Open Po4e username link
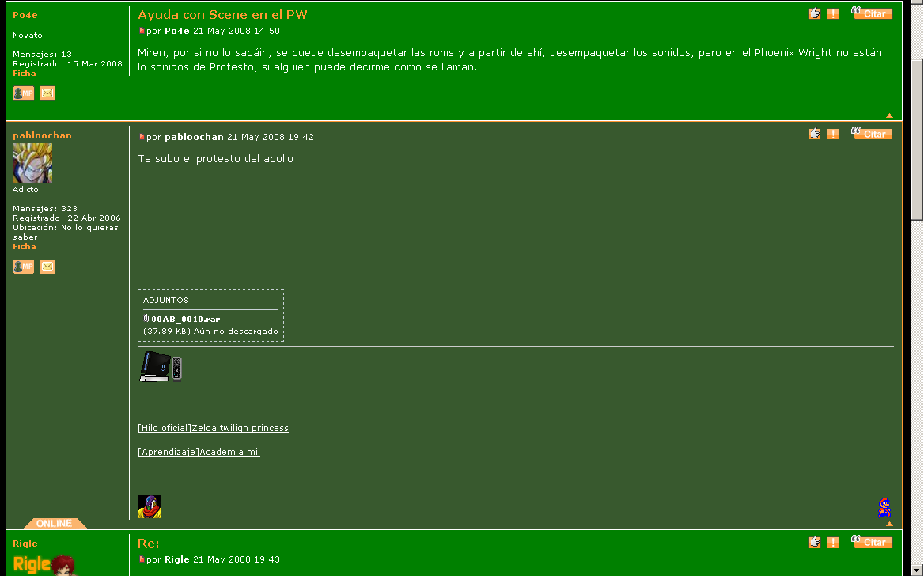Viewport: 924px width, 576px height. pyautogui.click(x=25, y=15)
